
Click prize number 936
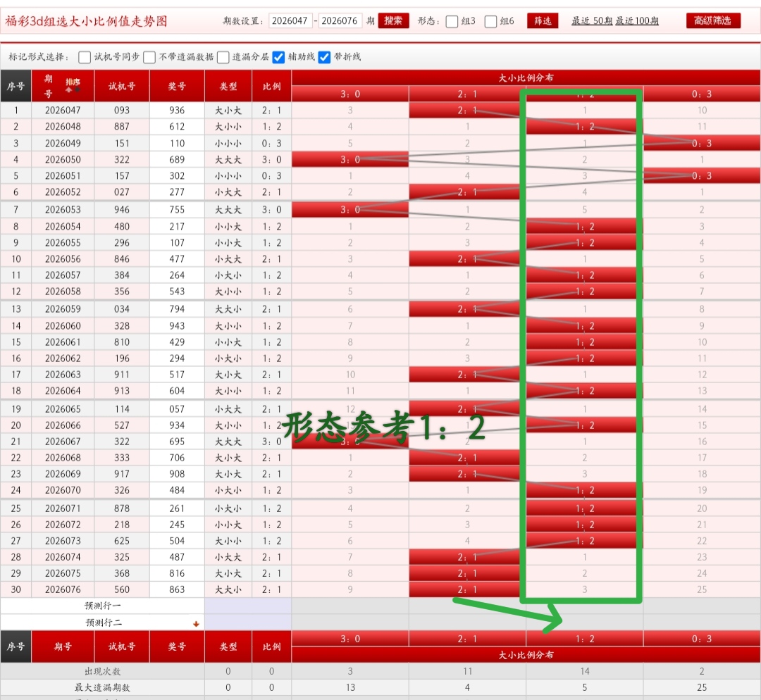(x=177, y=110)
